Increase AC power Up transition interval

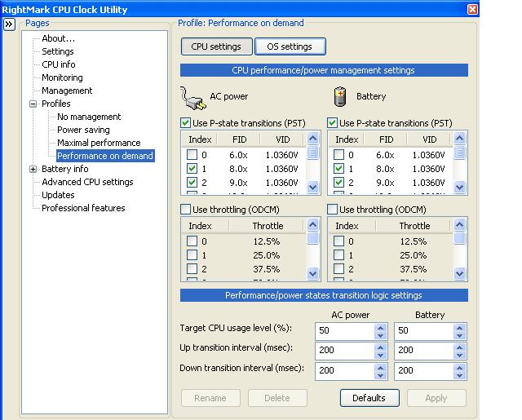[381, 347]
